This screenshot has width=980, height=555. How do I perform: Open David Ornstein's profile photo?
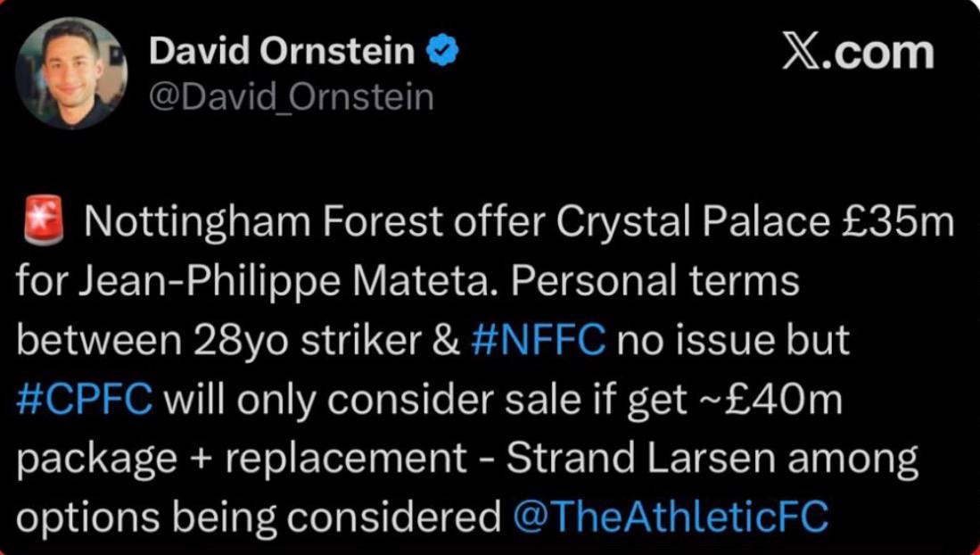click(71, 73)
